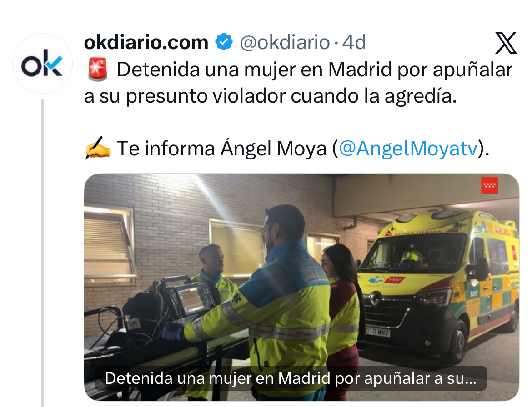Click the Renault logo on the ambulance
532x407 pixels.
coord(375,299)
